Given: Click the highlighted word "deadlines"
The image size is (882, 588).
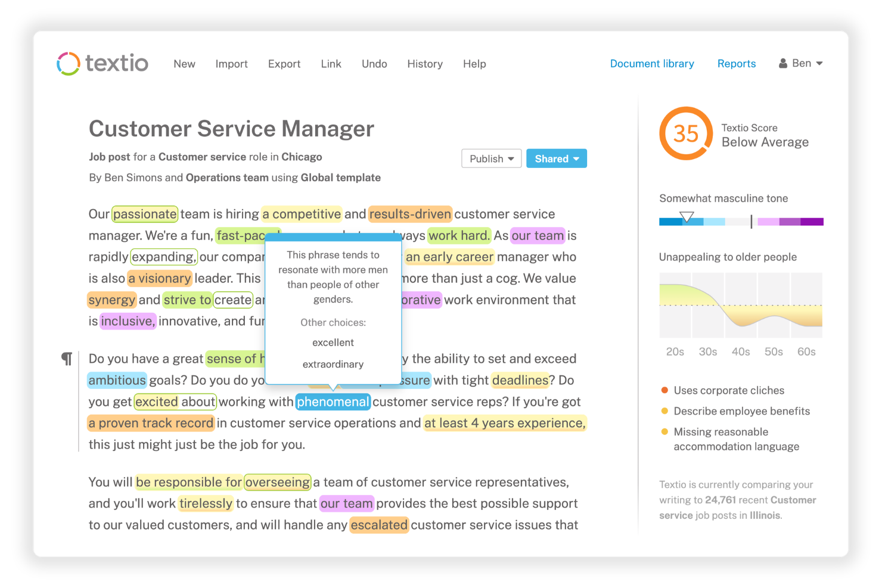Looking at the screenshot, I should coord(520,380).
